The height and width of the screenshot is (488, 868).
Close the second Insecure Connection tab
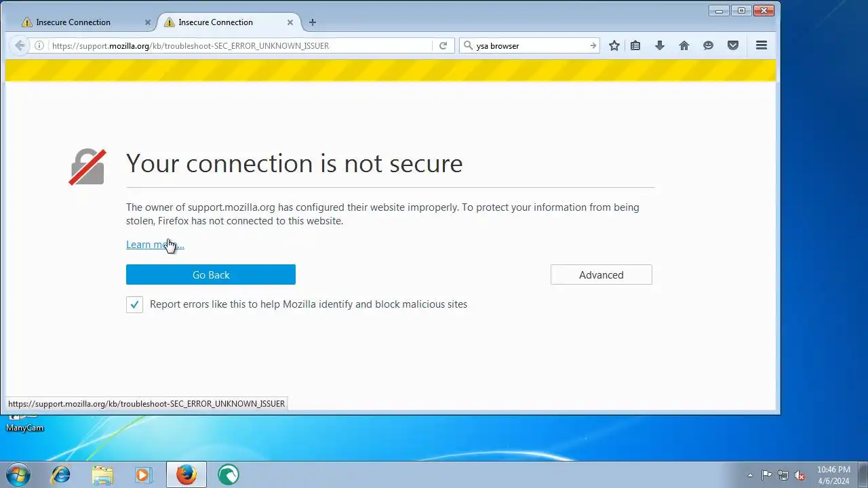tap(290, 22)
